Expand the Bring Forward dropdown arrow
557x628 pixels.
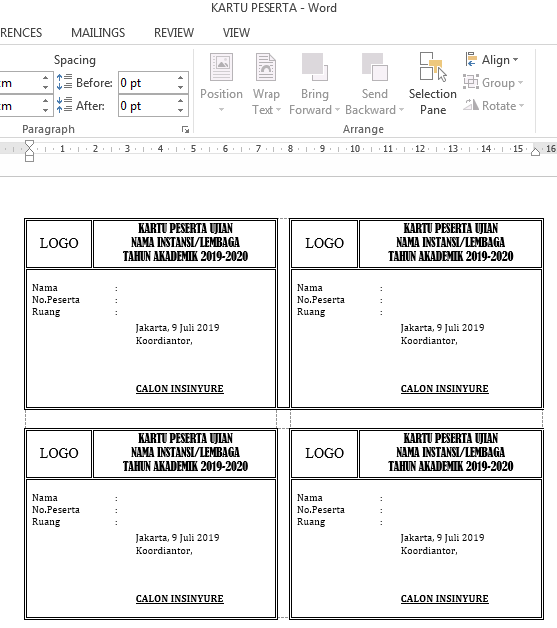coord(337,110)
